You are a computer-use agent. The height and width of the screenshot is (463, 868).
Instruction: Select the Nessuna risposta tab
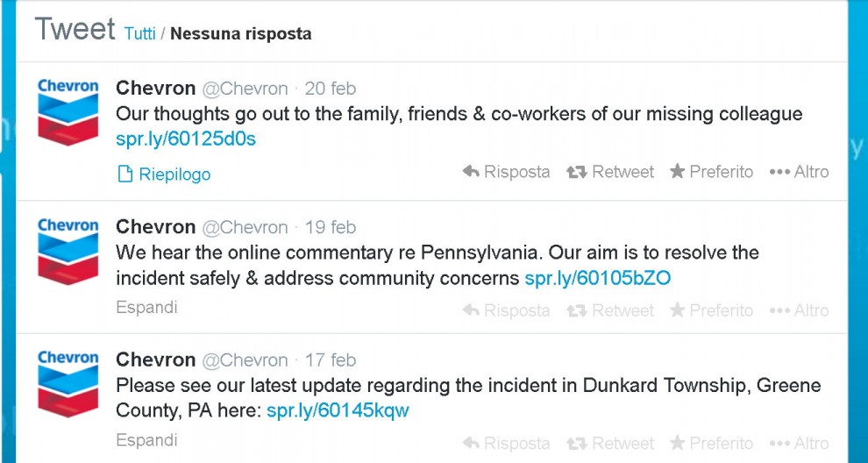[241, 33]
